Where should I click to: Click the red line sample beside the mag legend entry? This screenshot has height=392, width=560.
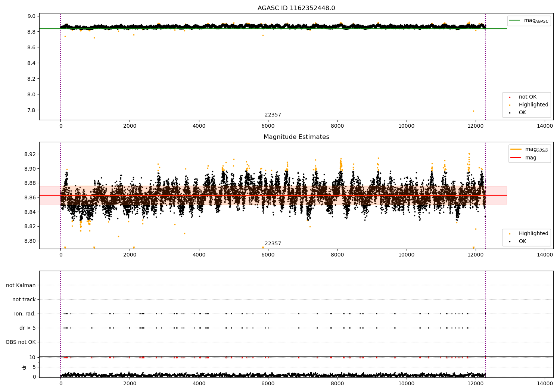516,158
